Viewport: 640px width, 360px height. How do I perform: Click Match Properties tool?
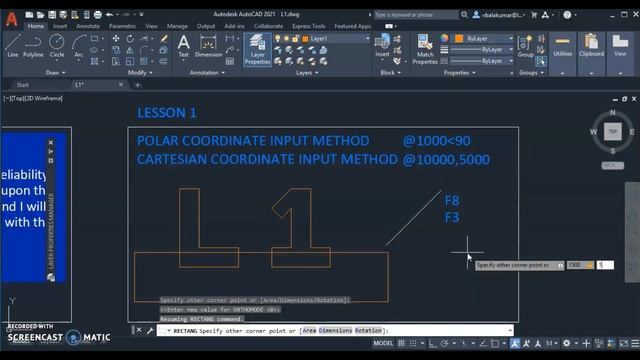coord(425,50)
